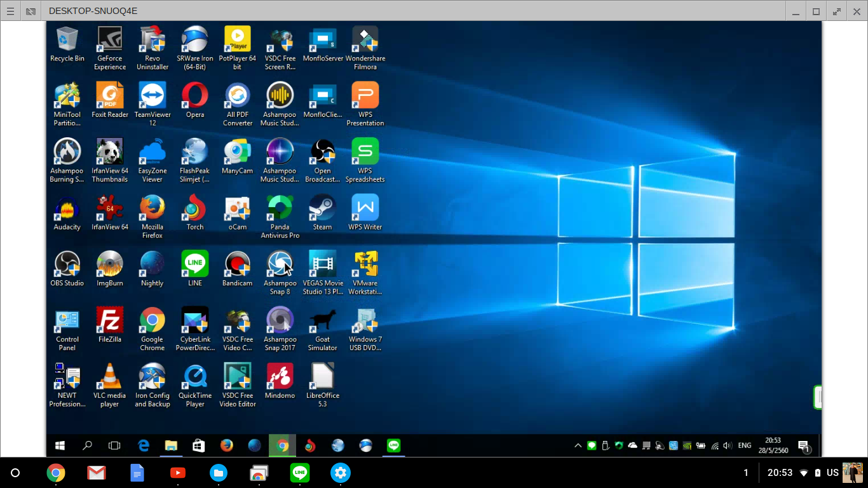The image size is (868, 488).
Task: Open VLC media player desktop icon
Action: click(110, 385)
